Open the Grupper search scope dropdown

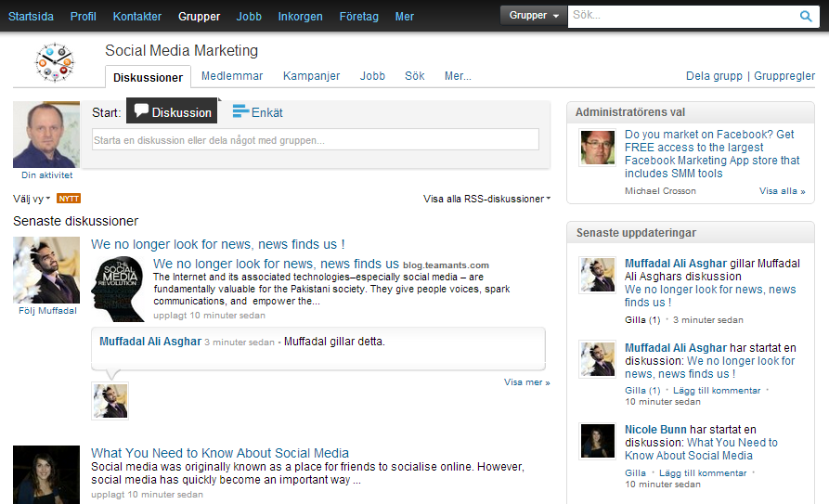(534, 16)
